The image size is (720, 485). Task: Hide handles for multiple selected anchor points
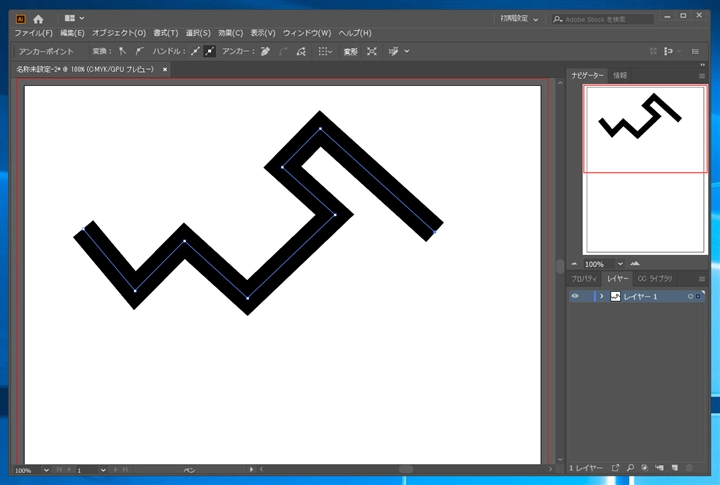(x=209, y=51)
